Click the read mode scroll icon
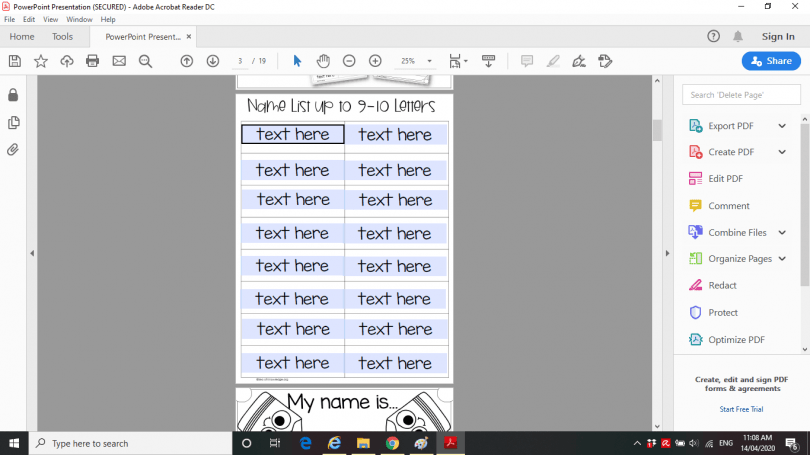The height and width of the screenshot is (455, 810). tap(488, 61)
